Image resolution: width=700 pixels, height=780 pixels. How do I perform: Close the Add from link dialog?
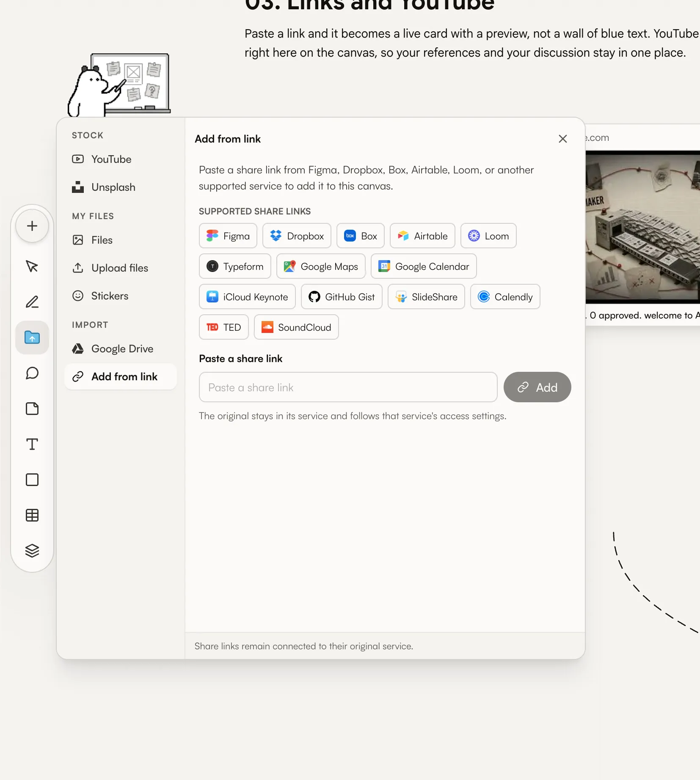tap(563, 139)
